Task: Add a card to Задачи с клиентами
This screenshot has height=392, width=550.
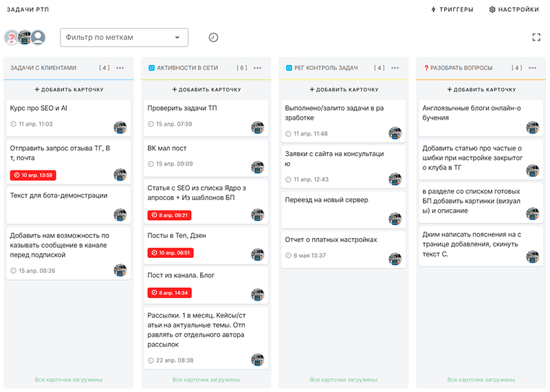Action: tap(69, 89)
